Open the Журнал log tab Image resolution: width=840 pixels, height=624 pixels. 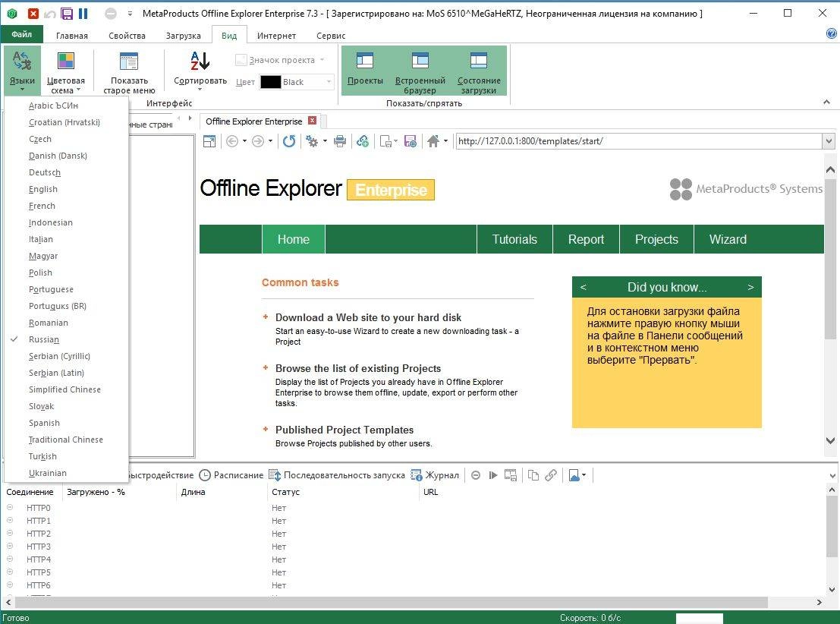pyautogui.click(x=435, y=475)
